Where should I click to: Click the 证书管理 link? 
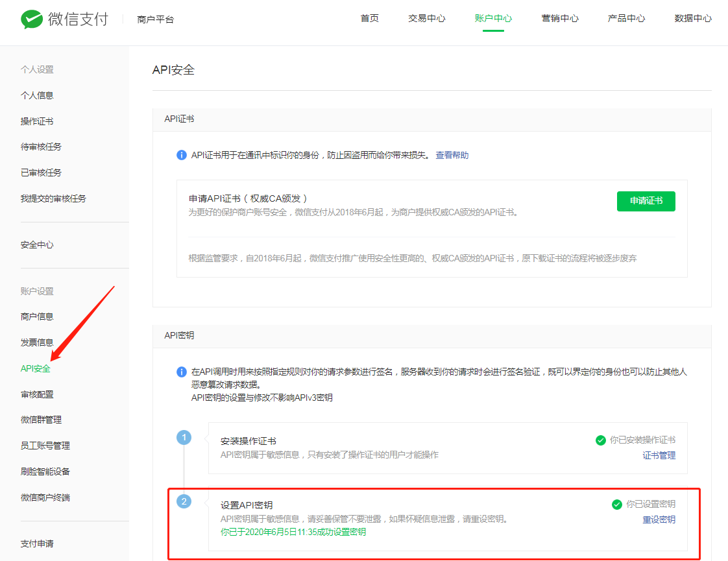point(659,455)
